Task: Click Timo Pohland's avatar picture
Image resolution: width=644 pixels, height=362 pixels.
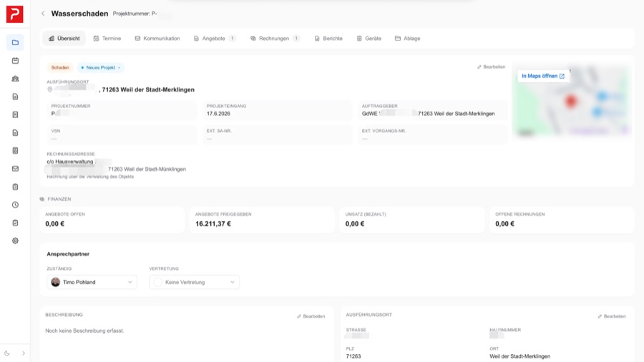Action: pos(55,283)
